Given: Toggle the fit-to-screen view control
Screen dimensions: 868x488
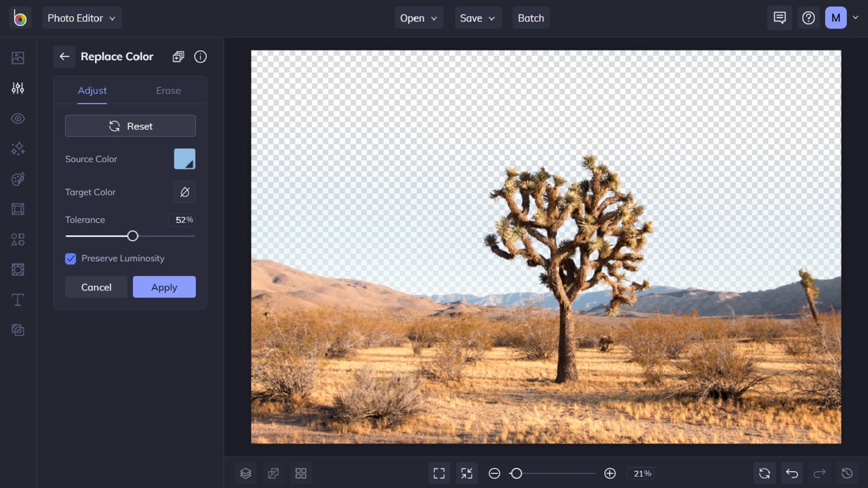Looking at the screenshot, I should [x=467, y=473].
